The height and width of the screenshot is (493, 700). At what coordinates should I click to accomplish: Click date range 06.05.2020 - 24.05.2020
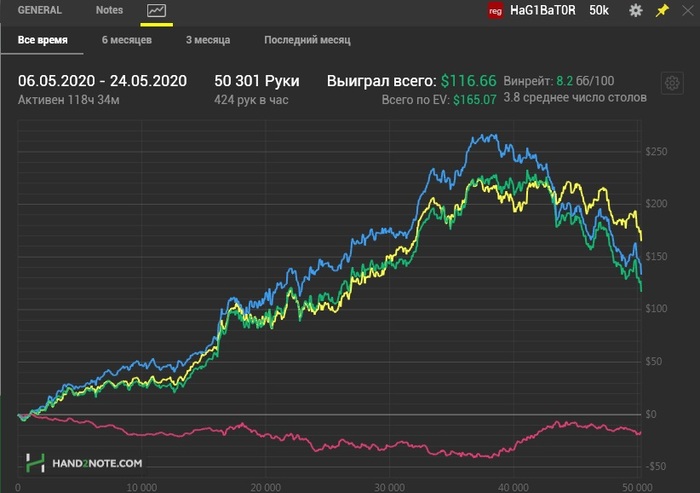102,81
